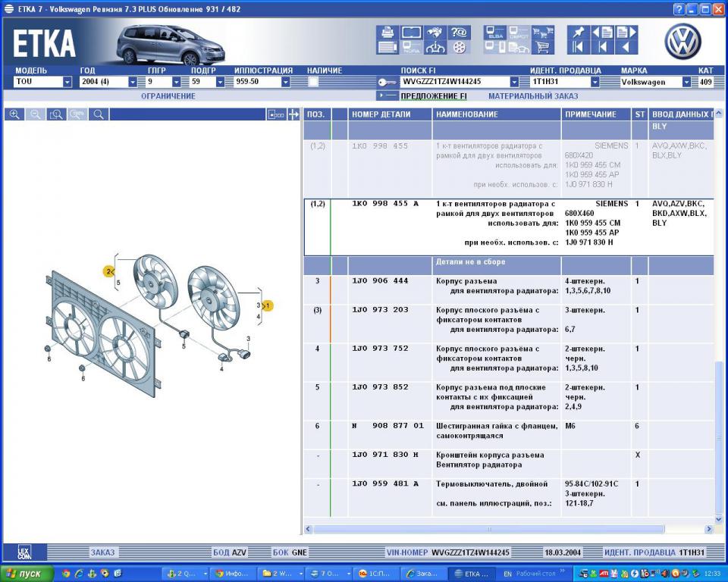728x582 pixels.
Task: Select part row 1K0 998 455 A
Action: 509,227
